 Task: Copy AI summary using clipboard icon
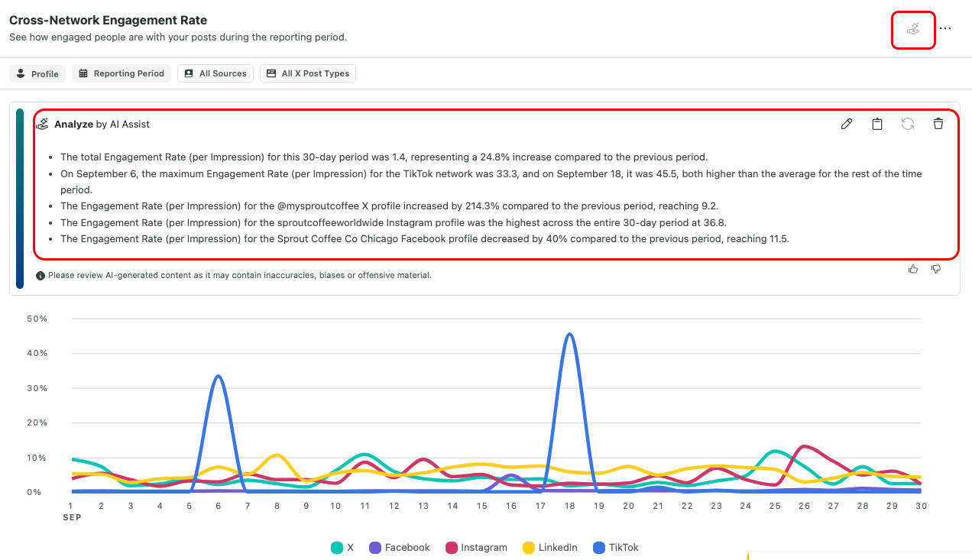[x=877, y=124]
